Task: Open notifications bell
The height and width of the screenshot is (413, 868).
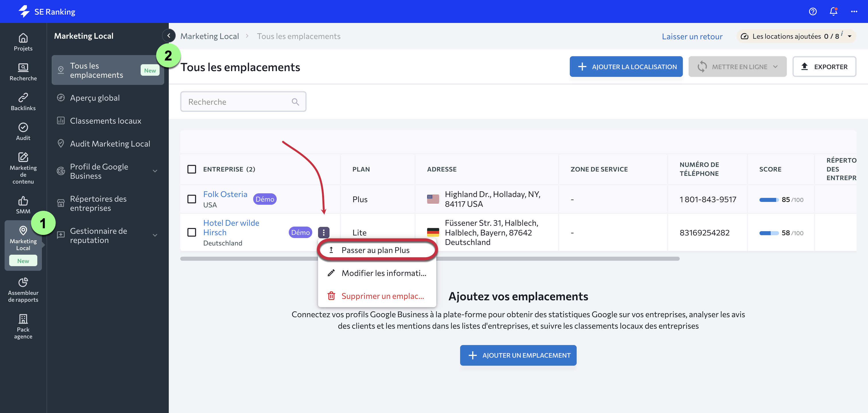Action: (x=833, y=11)
